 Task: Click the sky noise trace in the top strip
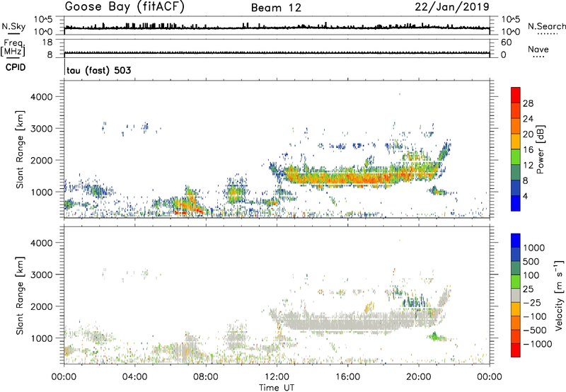[x=277, y=28]
